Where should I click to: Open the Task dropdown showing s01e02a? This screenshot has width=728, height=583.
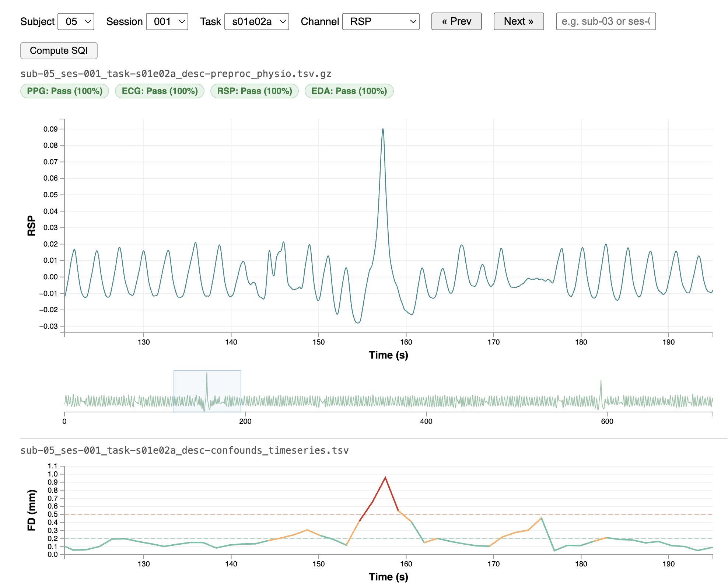(x=256, y=22)
